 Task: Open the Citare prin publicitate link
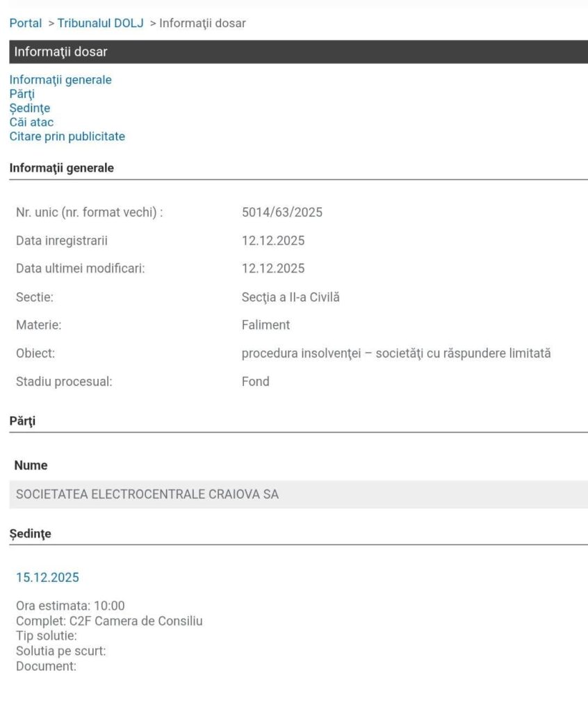[x=67, y=136]
